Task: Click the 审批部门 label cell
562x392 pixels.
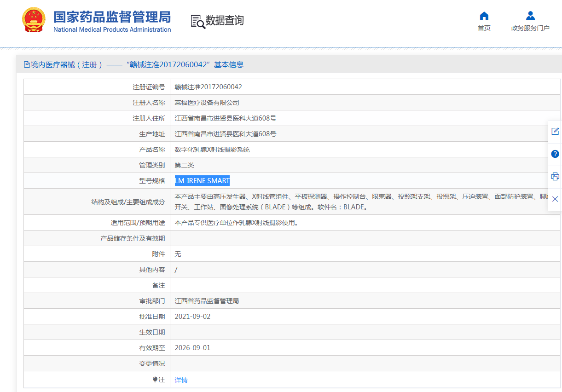Action: point(97,301)
